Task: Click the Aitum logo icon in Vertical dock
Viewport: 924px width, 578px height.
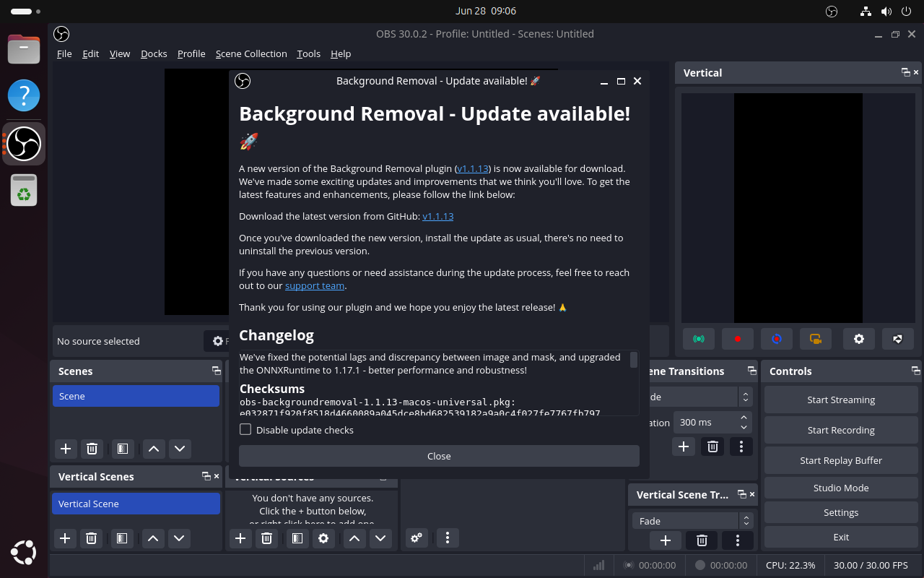Action: point(898,339)
